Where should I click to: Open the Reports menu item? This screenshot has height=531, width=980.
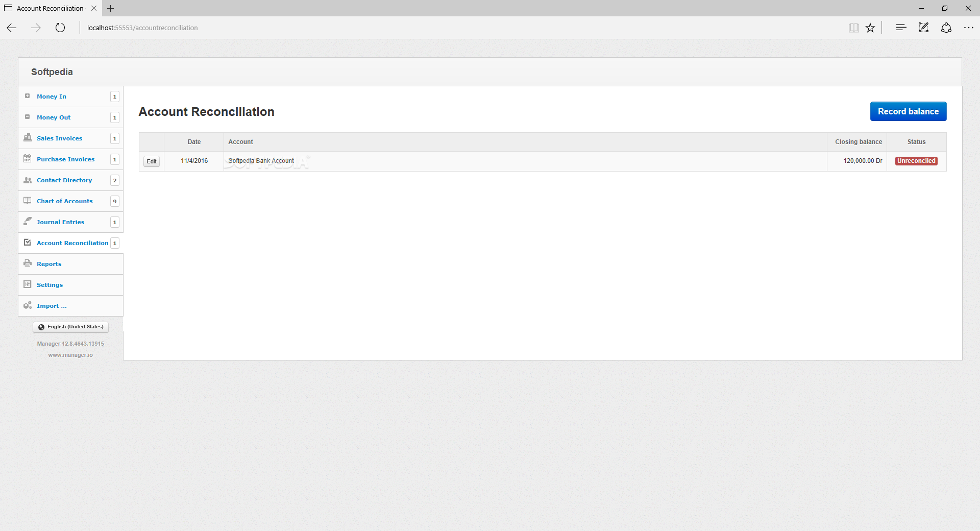point(70,264)
